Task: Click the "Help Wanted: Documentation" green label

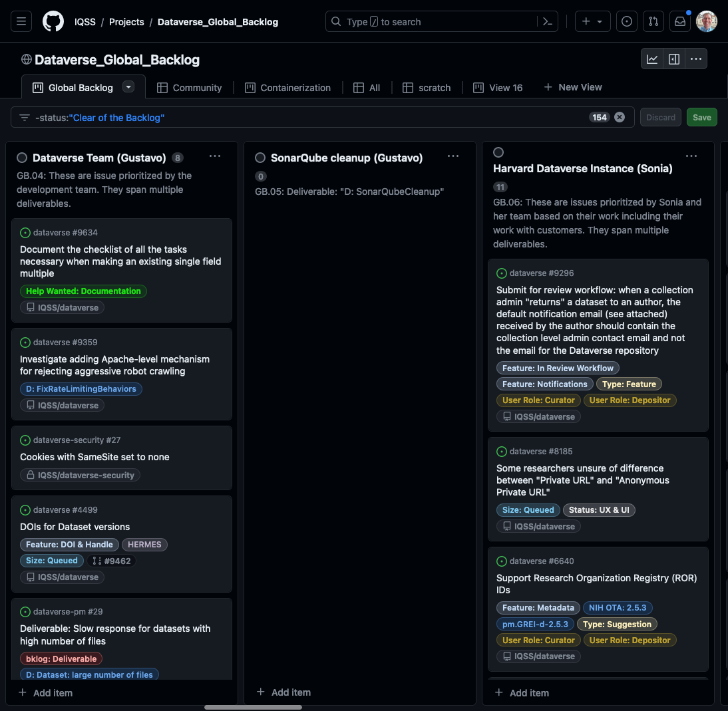Action: click(83, 291)
